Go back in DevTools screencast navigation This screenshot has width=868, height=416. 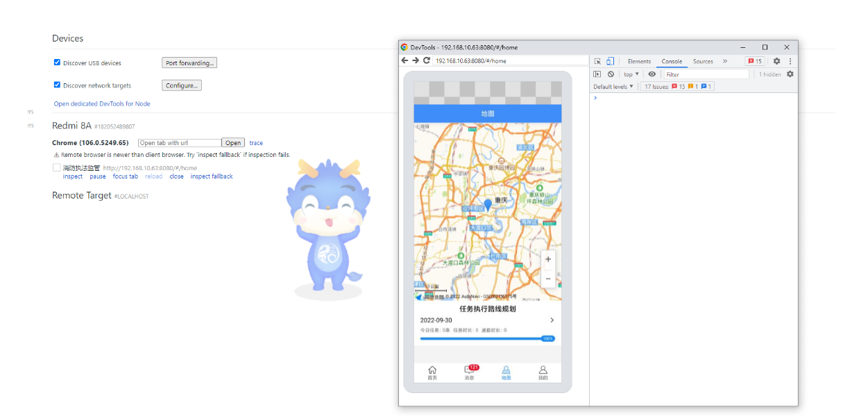(x=405, y=60)
